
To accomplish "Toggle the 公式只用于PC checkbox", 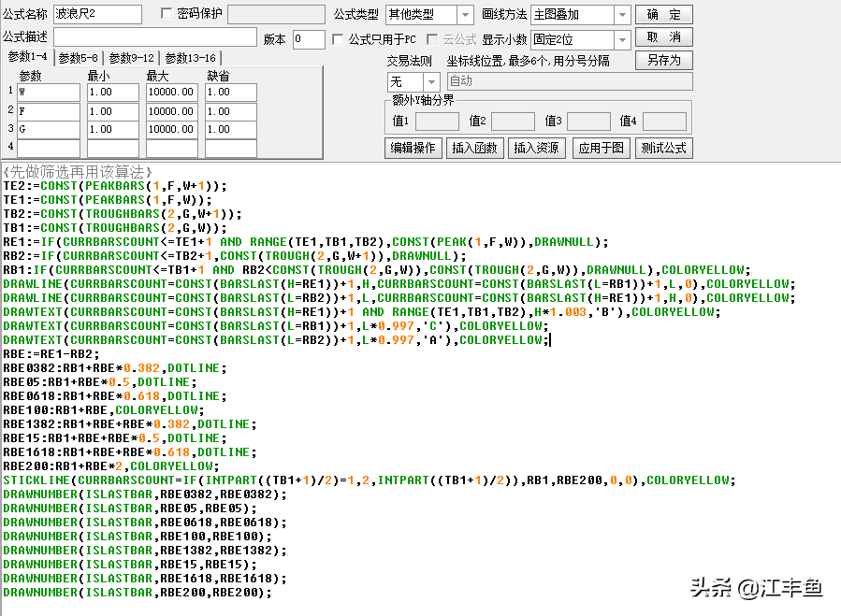I will tap(338, 39).
